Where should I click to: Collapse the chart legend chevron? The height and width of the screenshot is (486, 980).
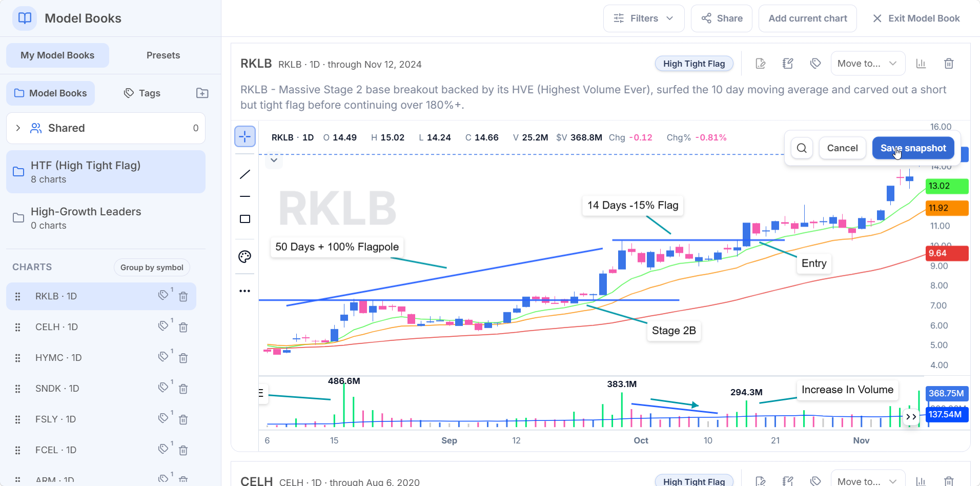click(x=274, y=160)
